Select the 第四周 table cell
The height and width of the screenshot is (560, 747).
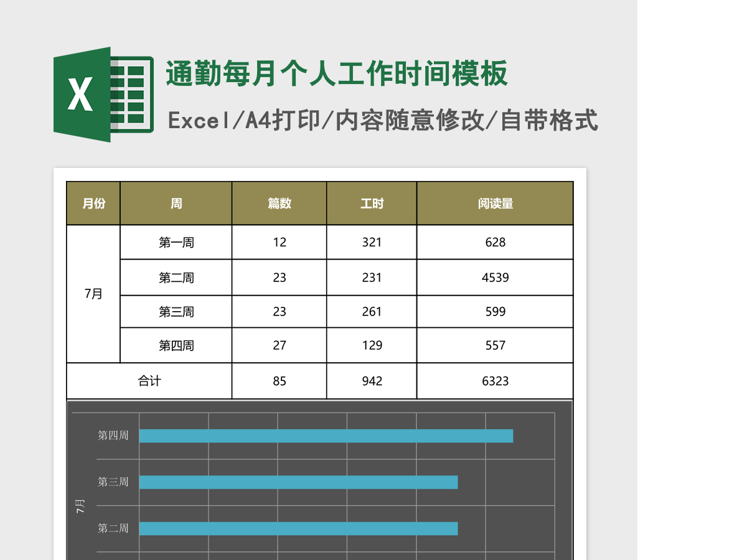tap(176, 345)
